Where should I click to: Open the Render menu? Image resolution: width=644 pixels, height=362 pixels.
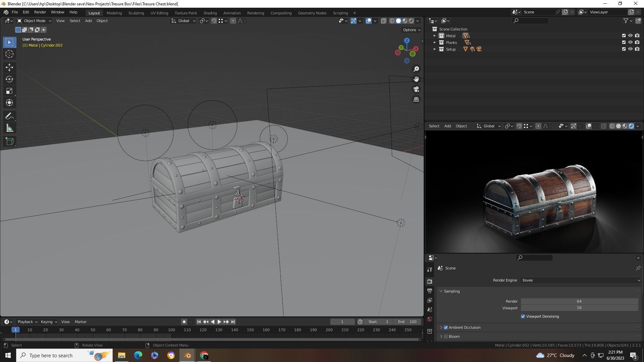click(x=40, y=12)
